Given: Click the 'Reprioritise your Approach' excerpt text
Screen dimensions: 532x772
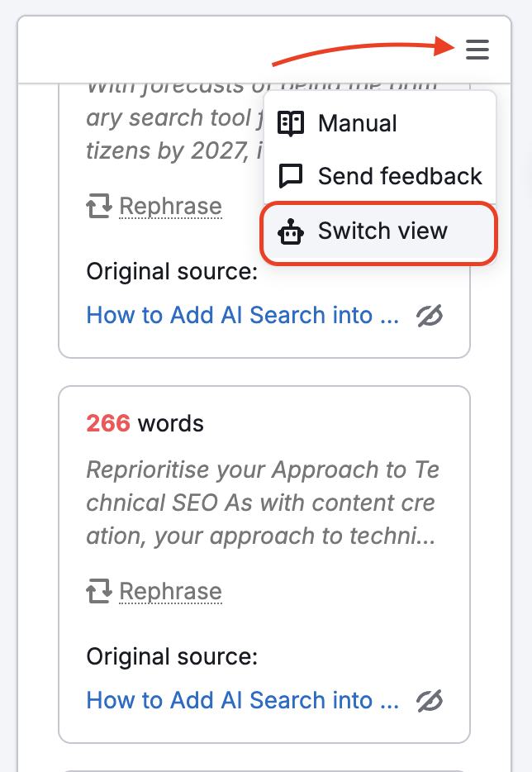Looking at the screenshot, I should 263,503.
